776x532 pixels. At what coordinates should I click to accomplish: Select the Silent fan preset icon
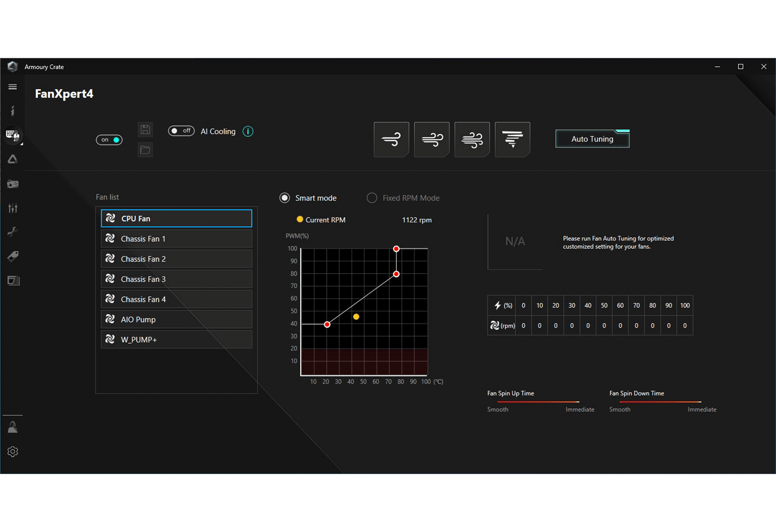(391, 140)
